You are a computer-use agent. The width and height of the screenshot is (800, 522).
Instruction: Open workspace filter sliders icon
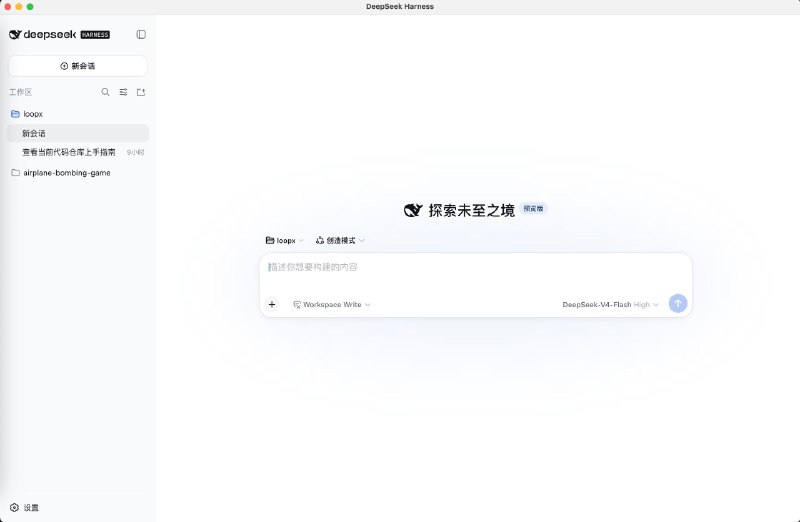click(x=123, y=92)
